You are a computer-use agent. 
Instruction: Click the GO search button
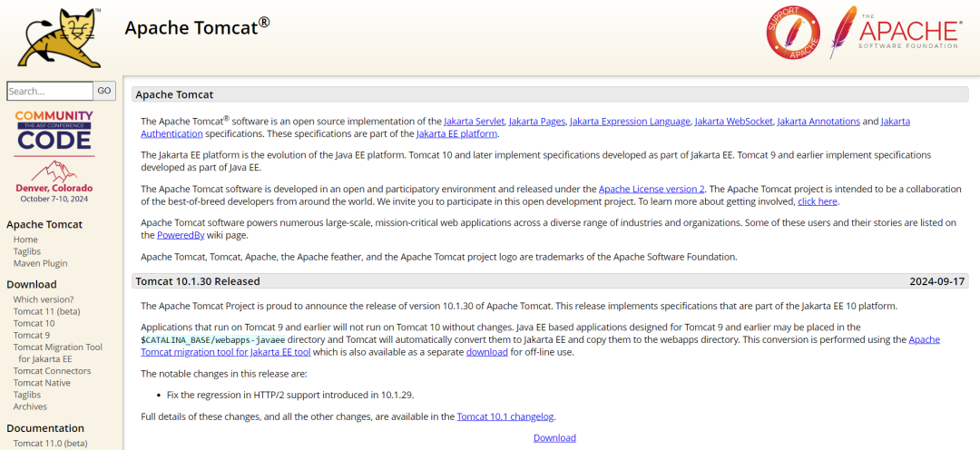click(104, 91)
